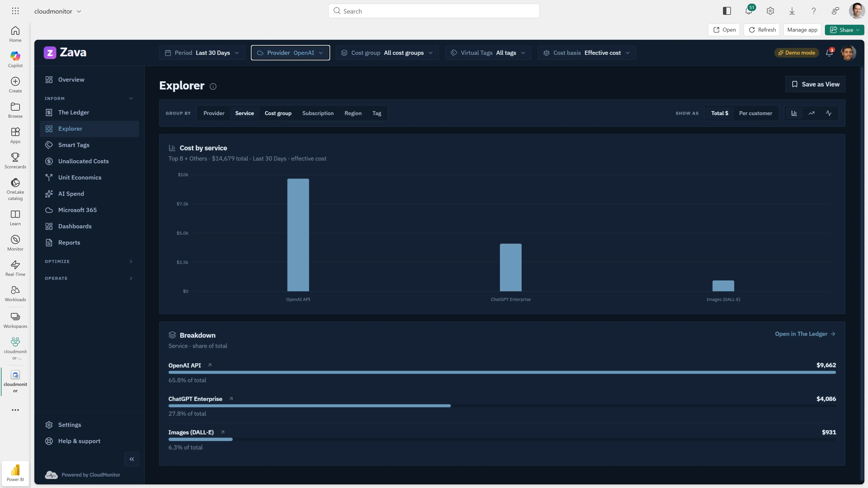
Task: Open Power BI notifications bell with 51
Action: point(749,11)
